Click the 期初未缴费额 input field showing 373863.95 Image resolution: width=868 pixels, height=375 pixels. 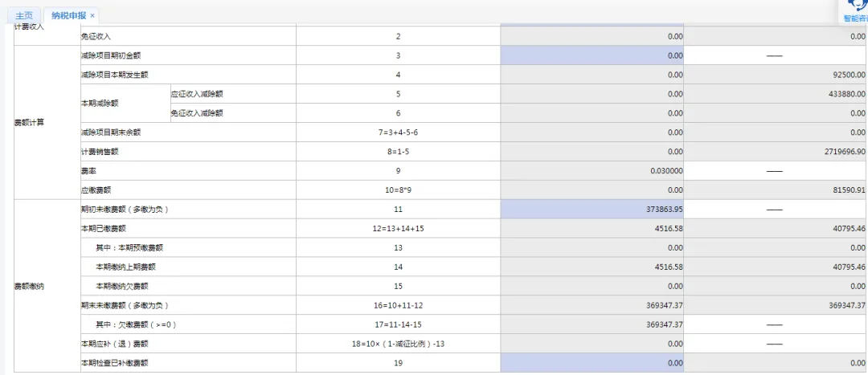[592, 210]
